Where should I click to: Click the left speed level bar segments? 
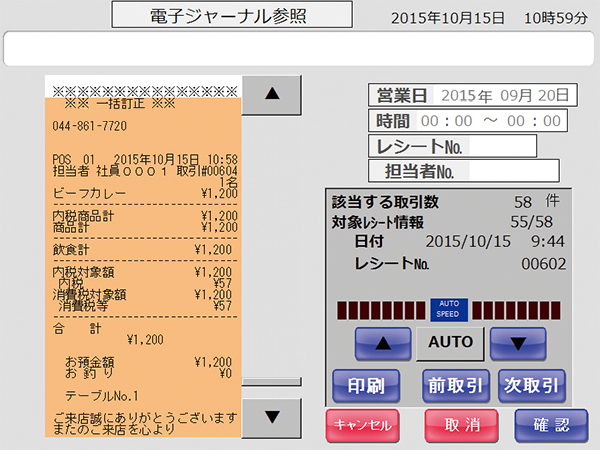(381, 310)
